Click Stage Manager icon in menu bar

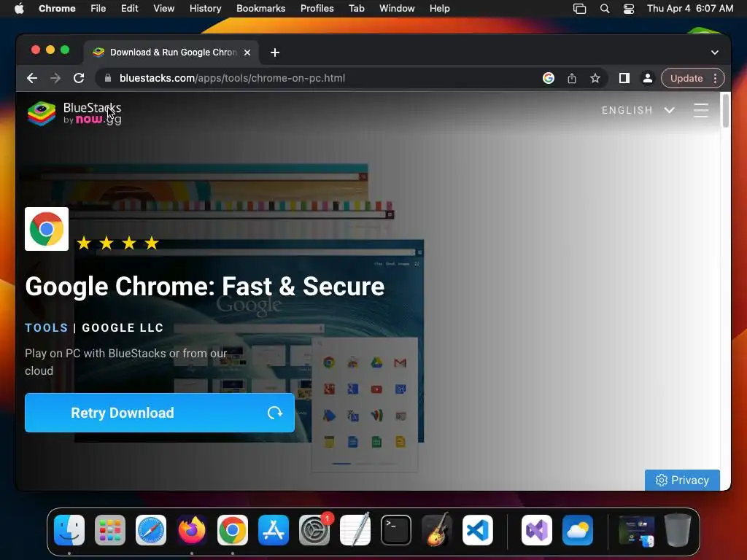click(579, 9)
